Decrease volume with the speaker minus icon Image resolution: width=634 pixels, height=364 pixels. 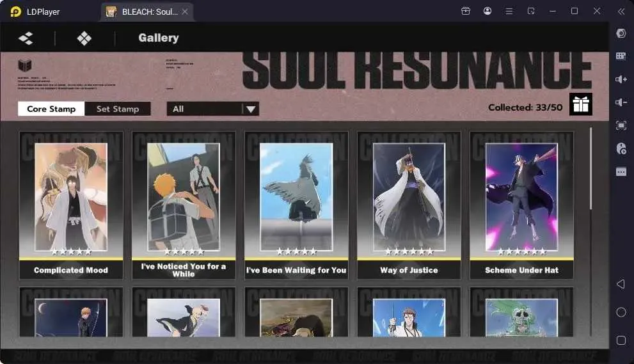pyautogui.click(x=621, y=102)
